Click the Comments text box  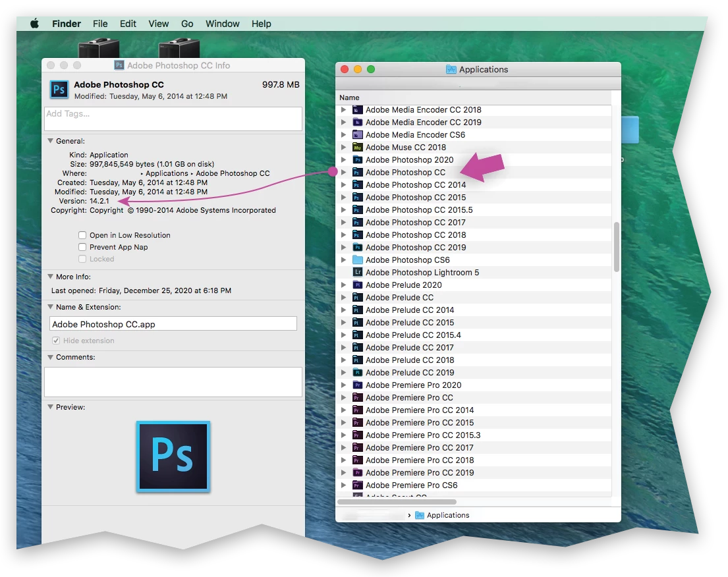pyautogui.click(x=173, y=382)
